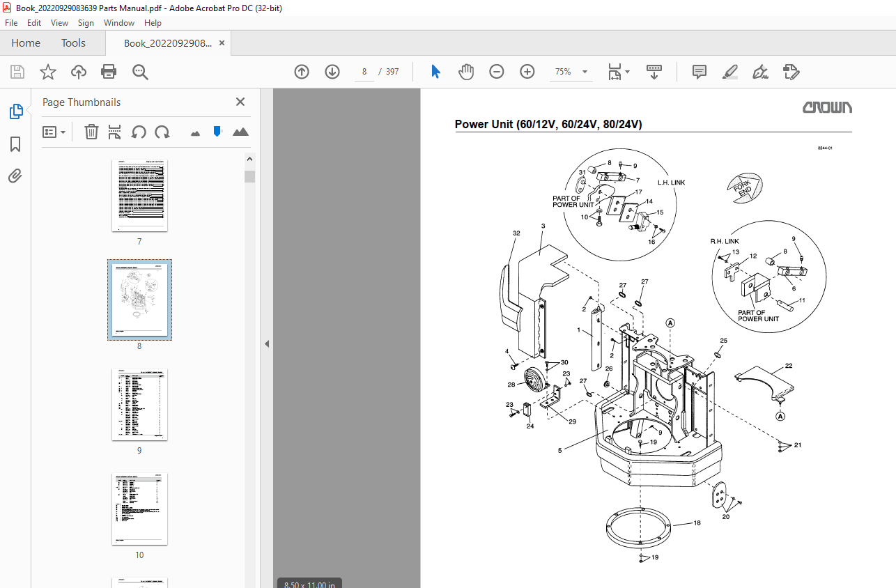Open the Edit menu
896x588 pixels.
click(x=34, y=23)
